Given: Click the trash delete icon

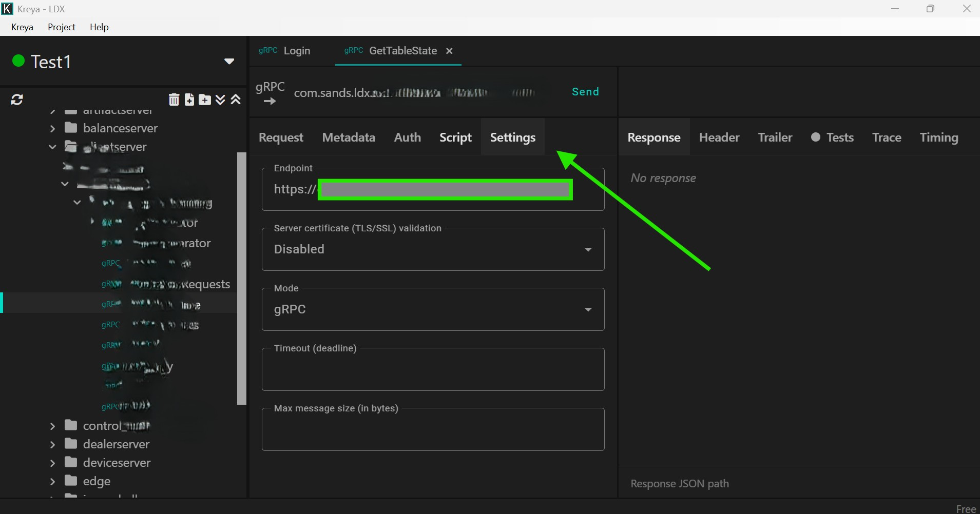Looking at the screenshot, I should pyautogui.click(x=174, y=100).
